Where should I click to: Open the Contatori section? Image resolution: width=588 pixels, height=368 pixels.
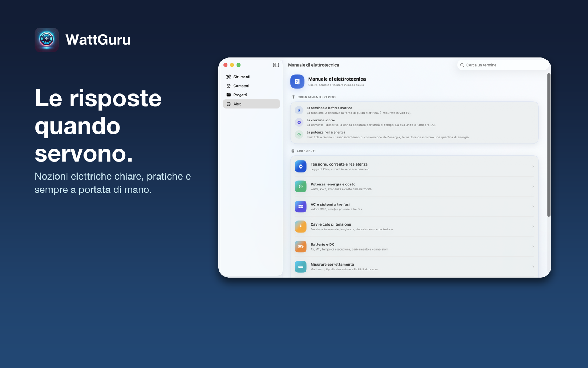coord(251,86)
